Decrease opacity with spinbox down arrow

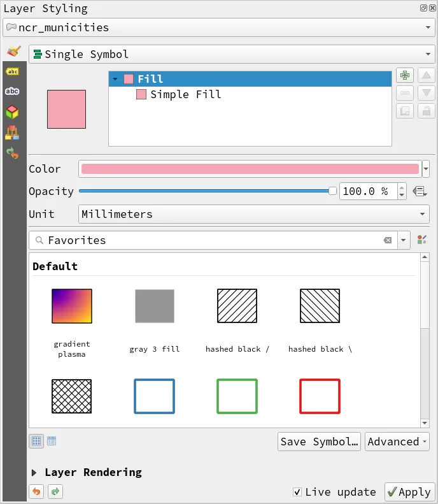click(x=402, y=195)
